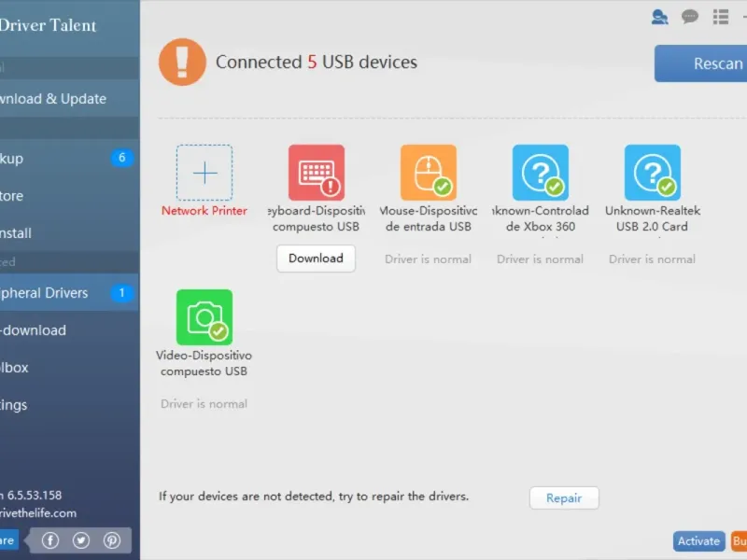The width and height of the screenshot is (747, 560).
Task: Click the orange Buy button
Action: (x=739, y=541)
